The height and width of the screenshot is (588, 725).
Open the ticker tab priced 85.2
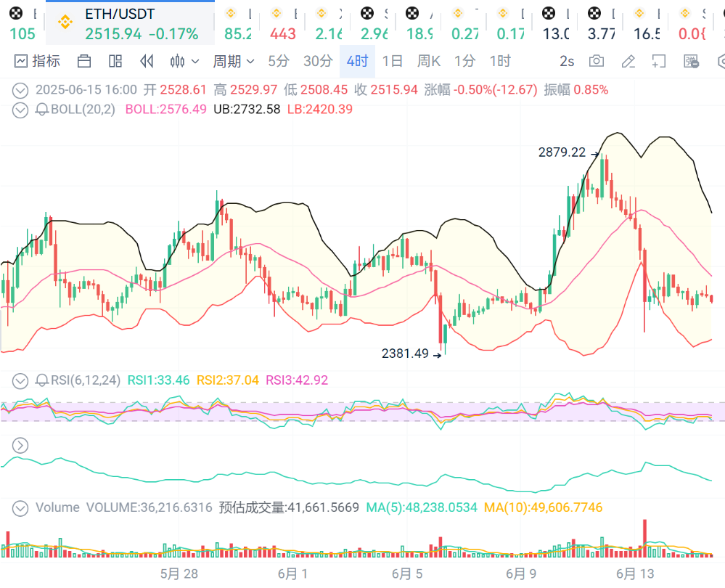click(237, 23)
